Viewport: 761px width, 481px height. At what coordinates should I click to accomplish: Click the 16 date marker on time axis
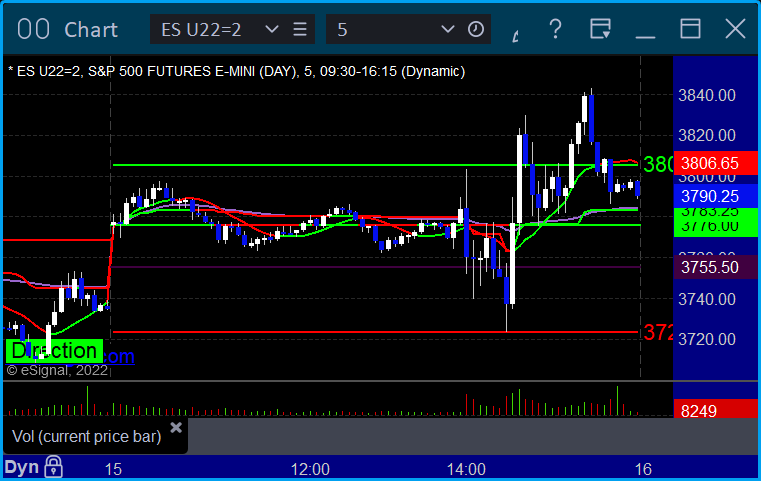point(643,469)
